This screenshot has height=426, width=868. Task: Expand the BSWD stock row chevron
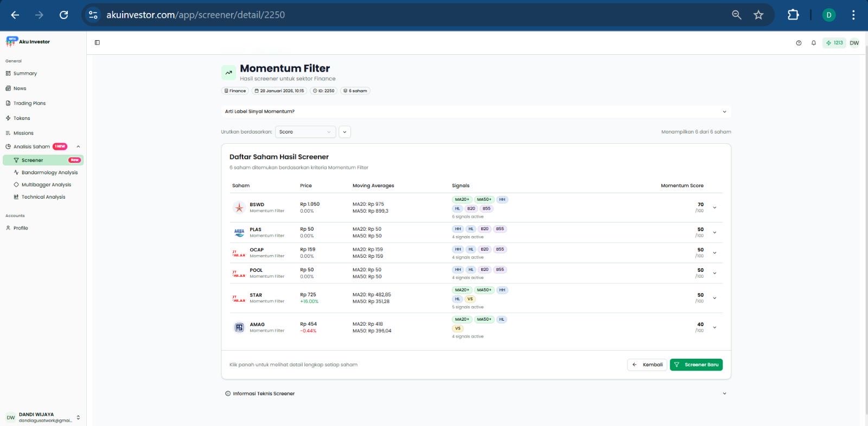(714, 207)
